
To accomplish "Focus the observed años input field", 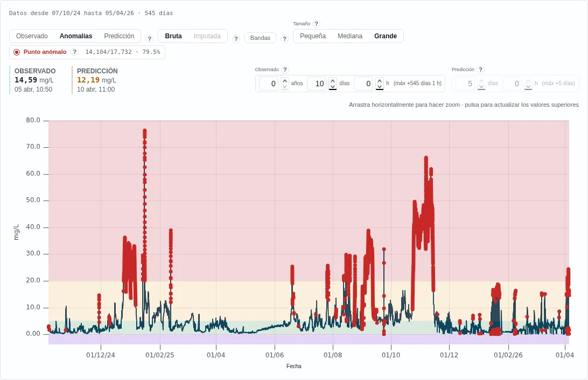I will [x=269, y=84].
